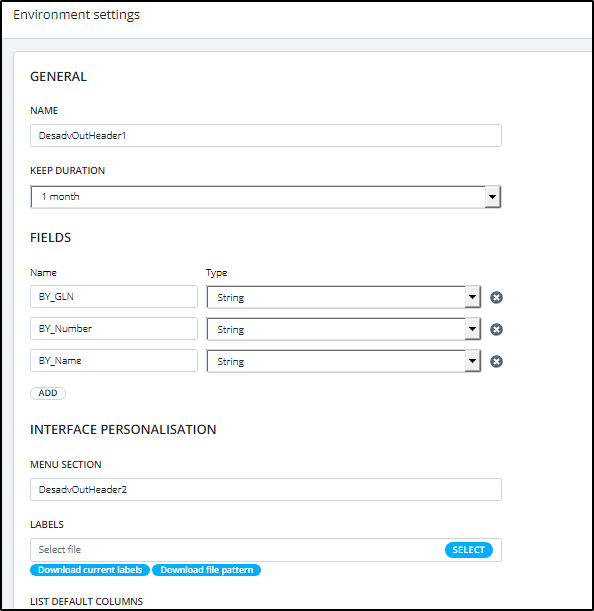Remove the BY_GLN field row
This screenshot has height=611, width=594.
(x=496, y=298)
